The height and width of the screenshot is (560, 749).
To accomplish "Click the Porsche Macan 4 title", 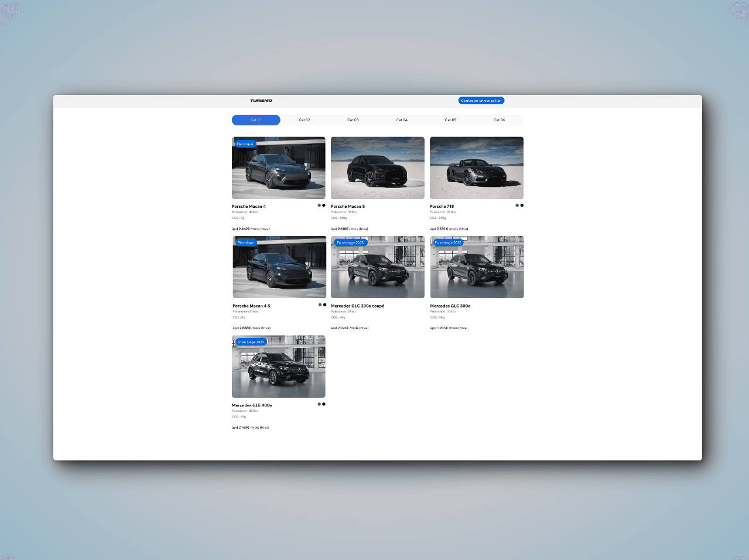I will tap(249, 207).
